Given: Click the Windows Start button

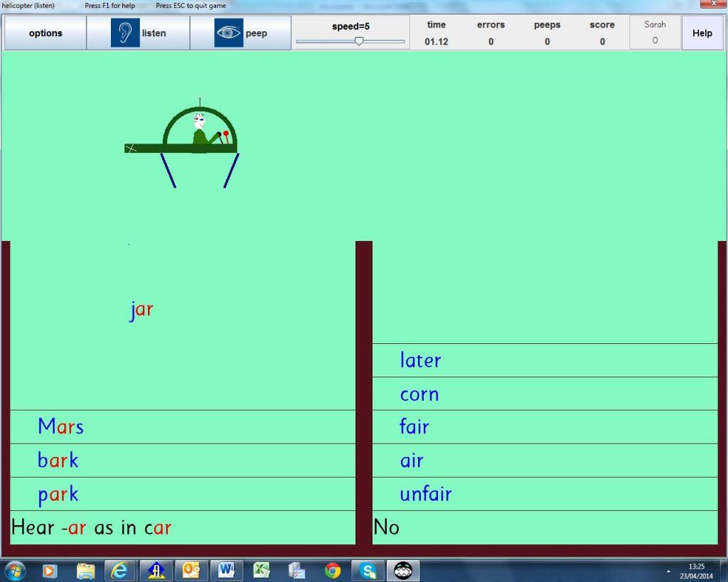Looking at the screenshot, I should coord(14,570).
